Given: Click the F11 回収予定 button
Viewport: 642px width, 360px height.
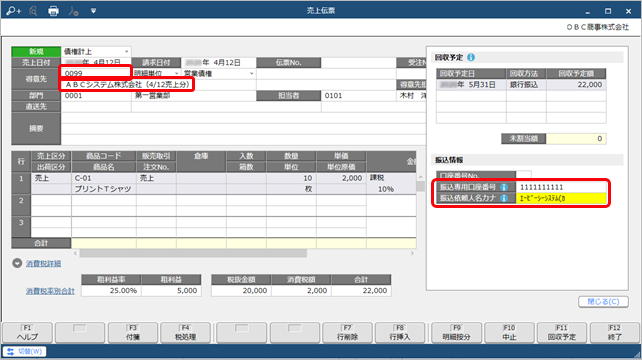Looking at the screenshot, I should pos(562,333).
